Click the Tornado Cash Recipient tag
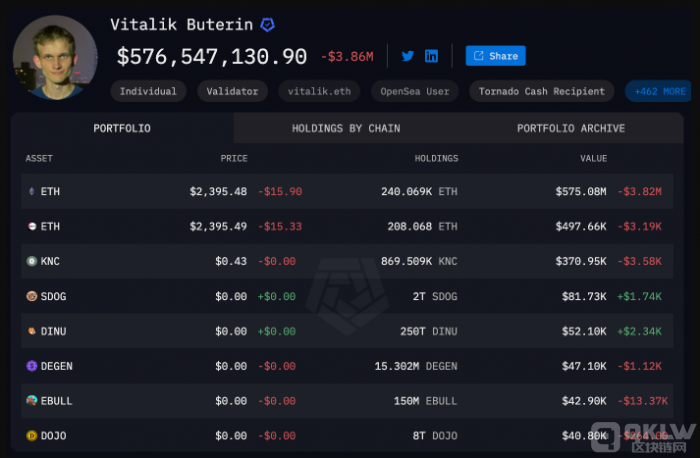The image size is (700, 458). (541, 91)
